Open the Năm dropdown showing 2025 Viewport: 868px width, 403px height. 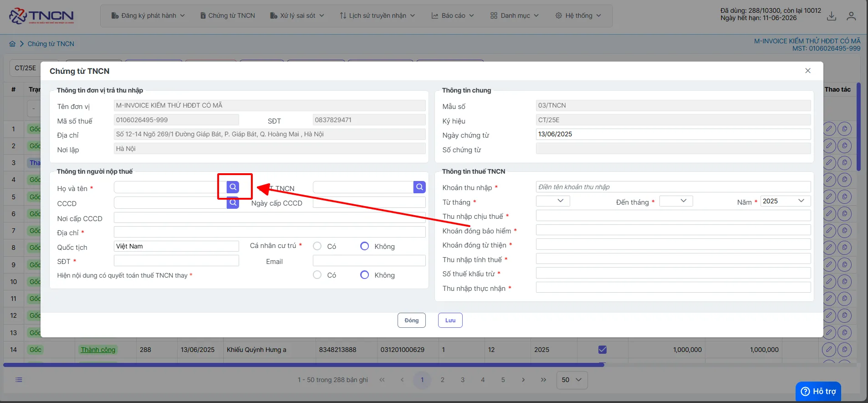(x=786, y=201)
